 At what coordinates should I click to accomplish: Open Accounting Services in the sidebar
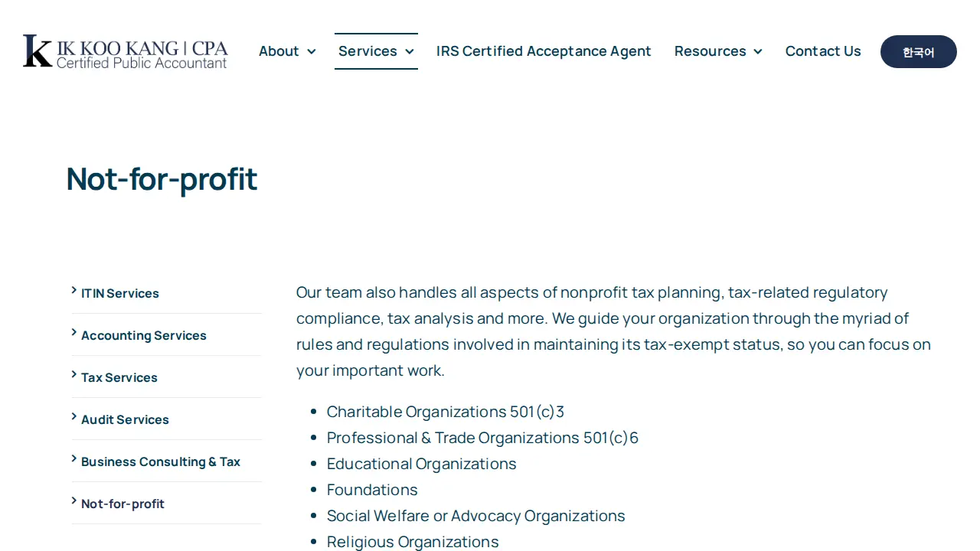pyautogui.click(x=144, y=335)
